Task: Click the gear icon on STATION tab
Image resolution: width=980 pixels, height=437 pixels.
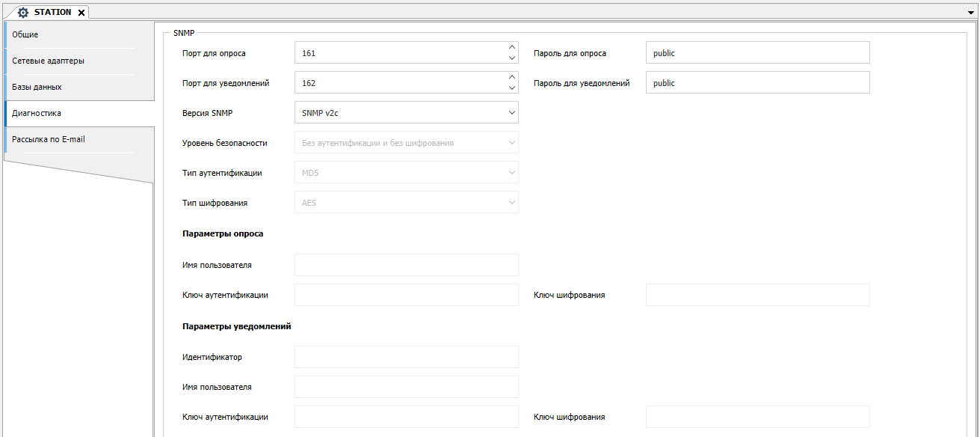Action: pos(22,13)
